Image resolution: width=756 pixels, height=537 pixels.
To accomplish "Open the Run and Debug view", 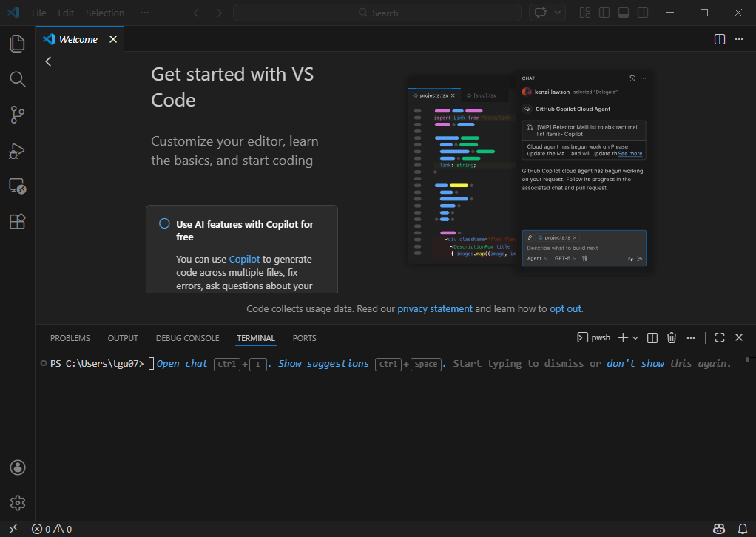I will pos(17,151).
